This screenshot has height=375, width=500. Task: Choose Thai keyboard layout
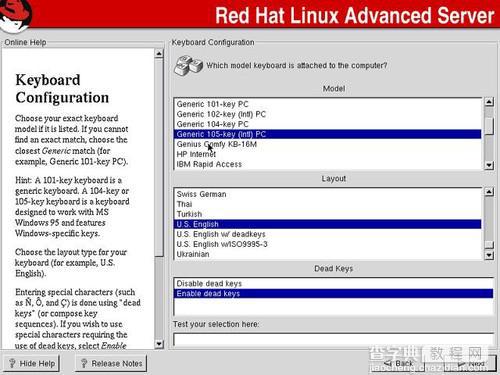(327, 204)
